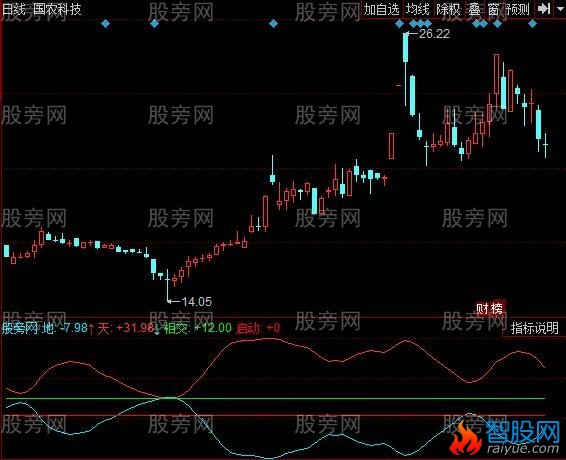This screenshot has width=566, height=460.
Task: Jump to the chart end with arrow-bar icon
Action: 543,9
